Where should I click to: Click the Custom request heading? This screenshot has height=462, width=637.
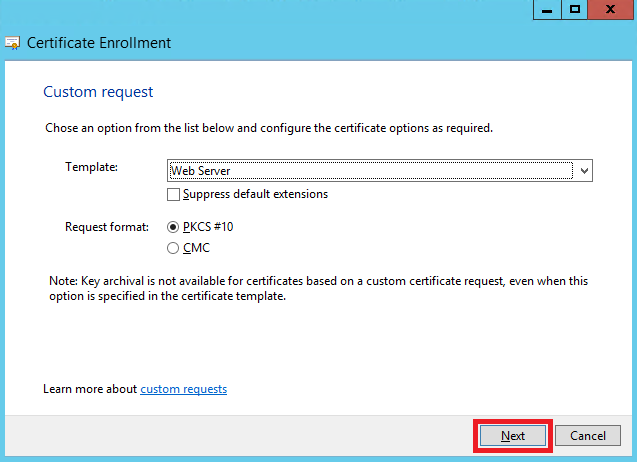(x=98, y=92)
